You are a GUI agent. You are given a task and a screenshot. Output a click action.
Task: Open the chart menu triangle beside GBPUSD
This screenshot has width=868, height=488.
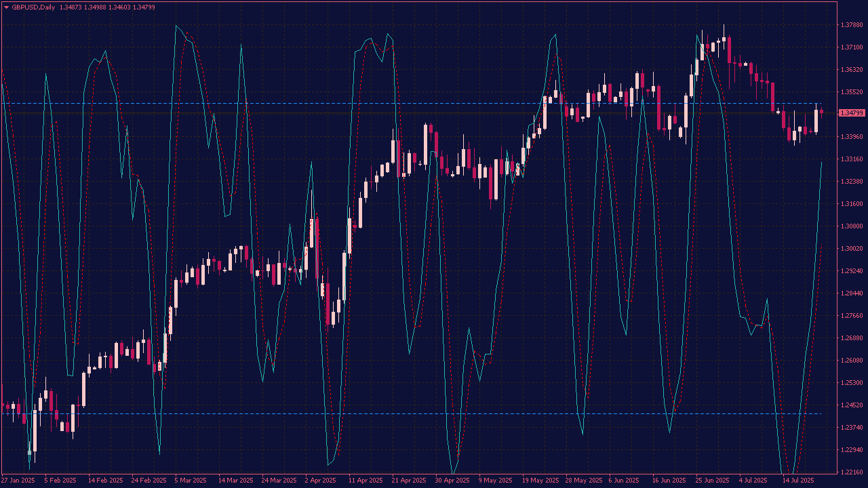pyautogui.click(x=6, y=7)
